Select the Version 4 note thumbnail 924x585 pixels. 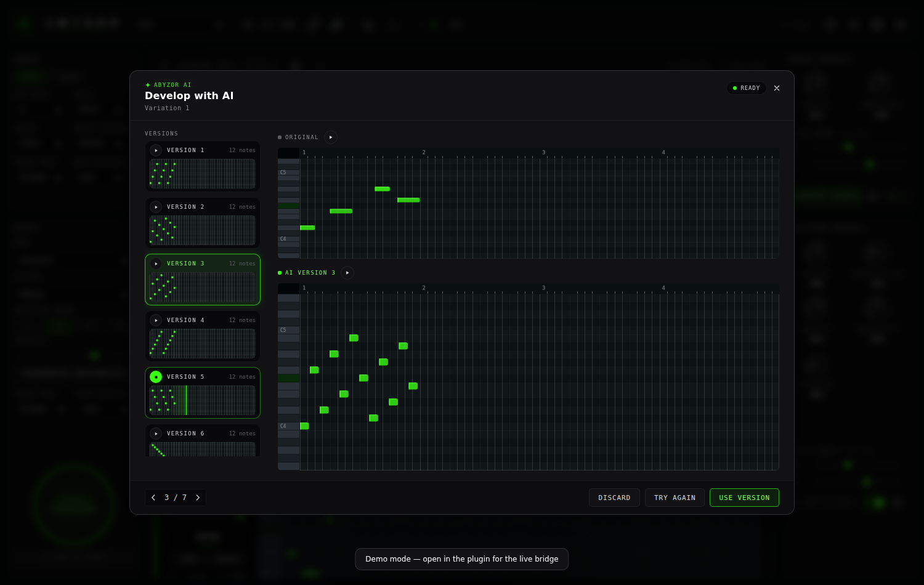point(203,344)
